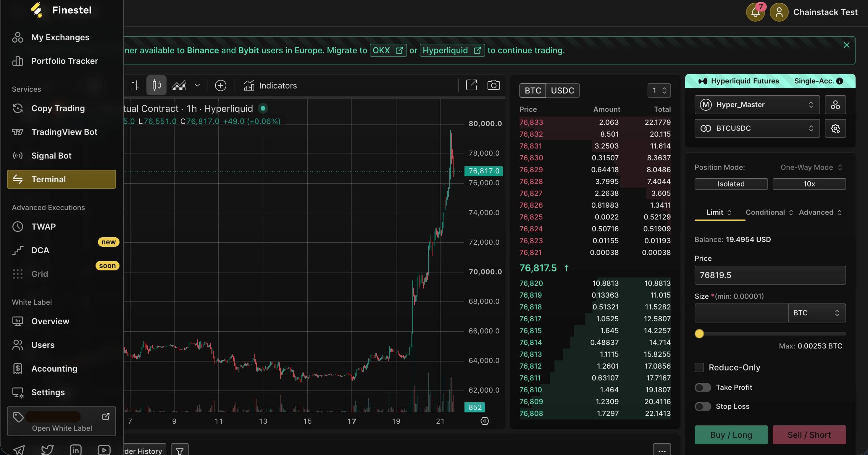Screen dimensions: 868x455
Task: Open the chart time axis settings icon
Action: (485, 421)
